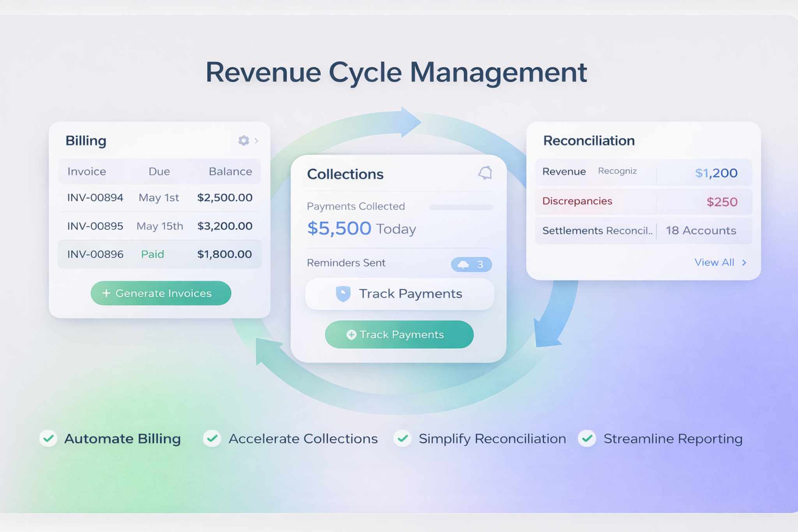Check the Simplify Reconciliation checkmark
Screen dimensions: 798x532
click(402, 438)
